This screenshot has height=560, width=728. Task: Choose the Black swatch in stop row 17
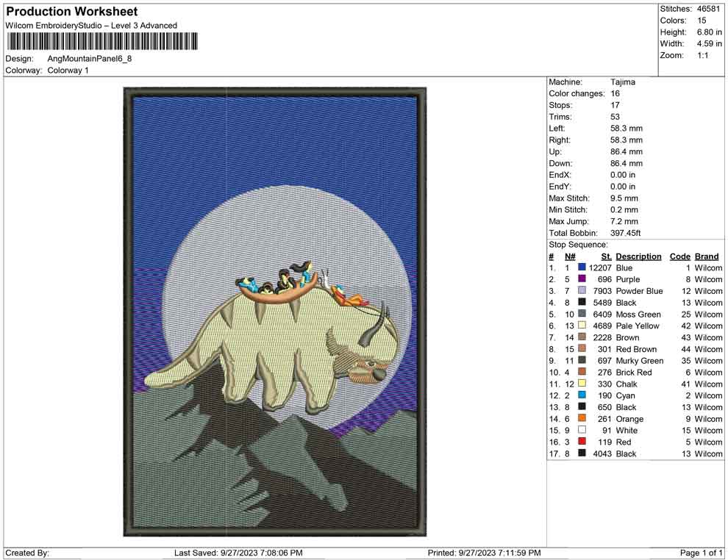582,453
